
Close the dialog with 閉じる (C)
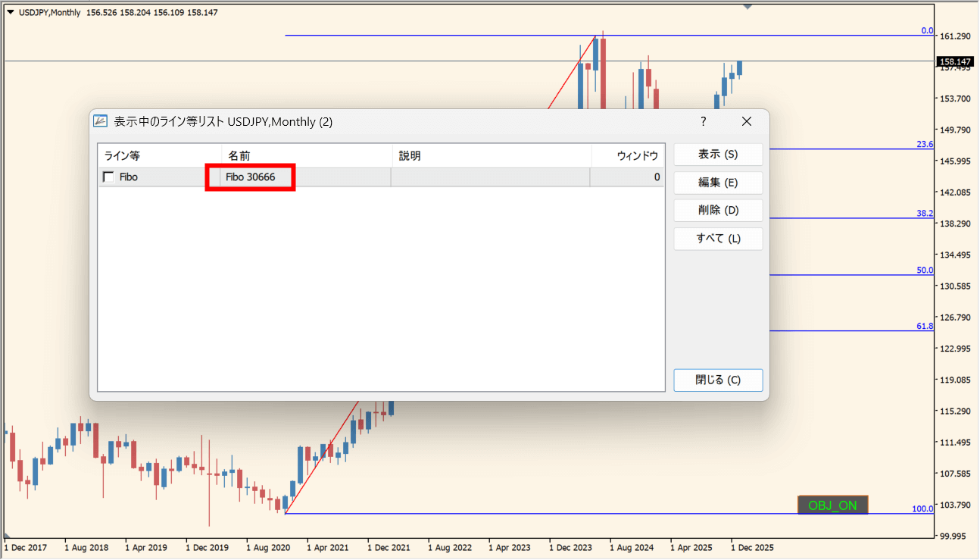click(x=717, y=380)
